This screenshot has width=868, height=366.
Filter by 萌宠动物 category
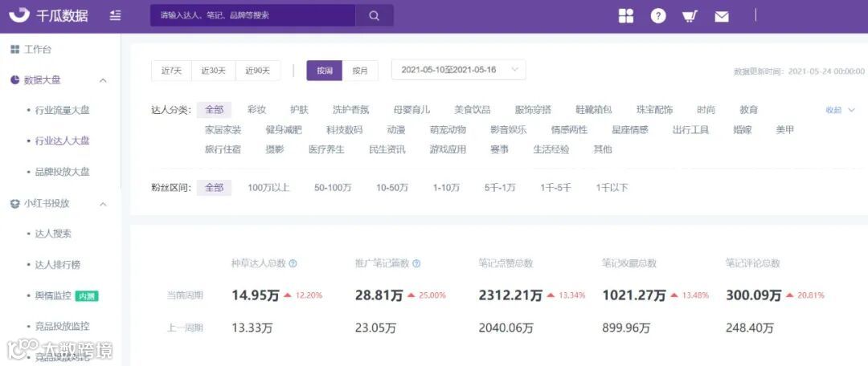[448, 131]
